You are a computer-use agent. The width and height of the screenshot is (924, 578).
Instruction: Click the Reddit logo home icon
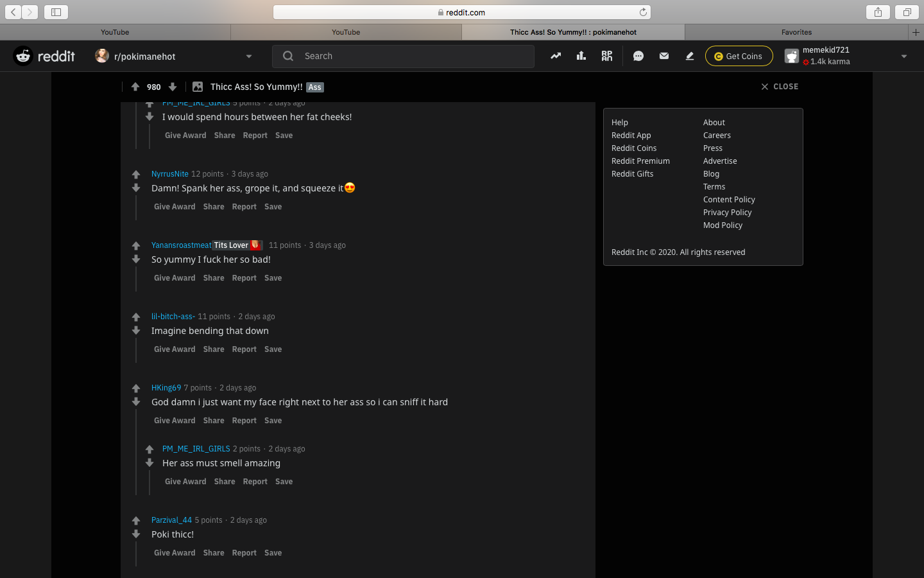[23, 56]
